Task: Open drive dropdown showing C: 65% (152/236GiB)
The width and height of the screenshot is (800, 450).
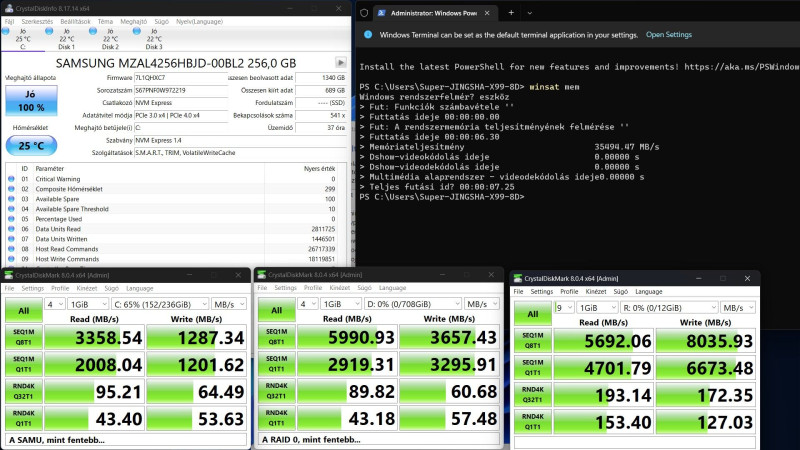Action: 160,304
